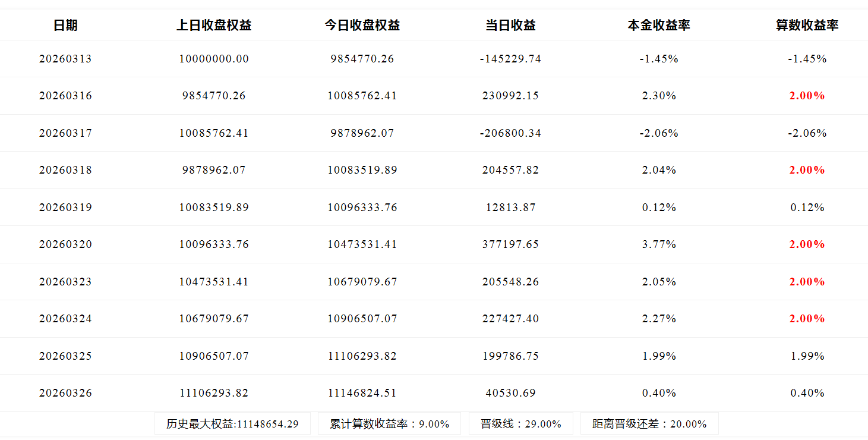This screenshot has width=868, height=440.
Task: Click the daily profit value -206800.34
Action: (510, 133)
